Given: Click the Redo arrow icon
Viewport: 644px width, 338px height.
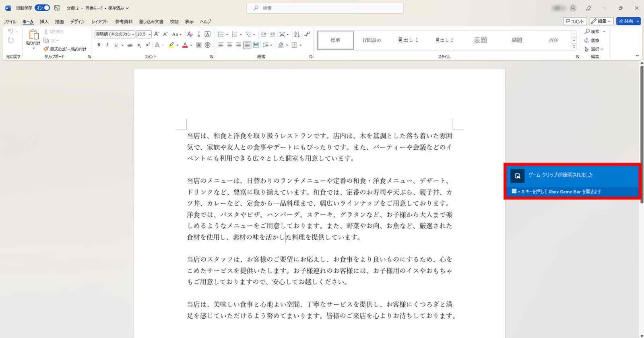Looking at the screenshot, I should 10,40.
